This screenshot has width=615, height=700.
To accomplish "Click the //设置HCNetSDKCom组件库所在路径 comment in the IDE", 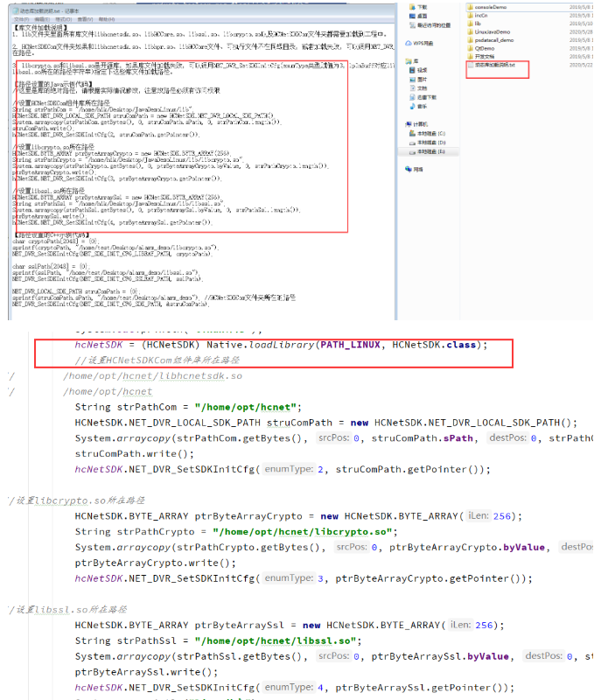I will [157, 360].
